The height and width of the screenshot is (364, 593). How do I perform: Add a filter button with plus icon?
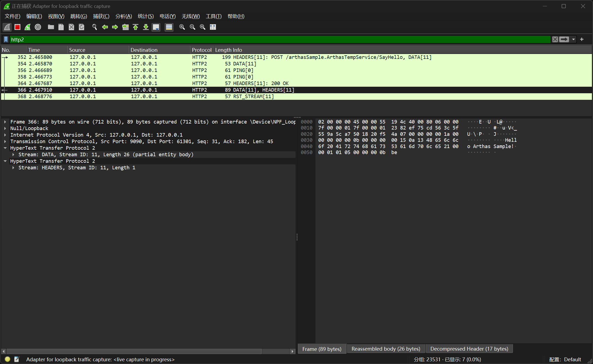pyautogui.click(x=582, y=40)
